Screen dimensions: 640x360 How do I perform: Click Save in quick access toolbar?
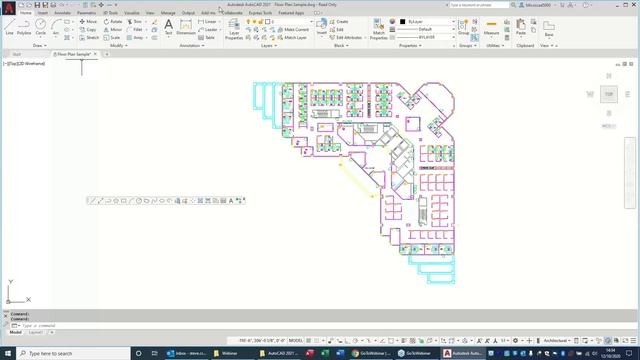(x=37, y=5)
